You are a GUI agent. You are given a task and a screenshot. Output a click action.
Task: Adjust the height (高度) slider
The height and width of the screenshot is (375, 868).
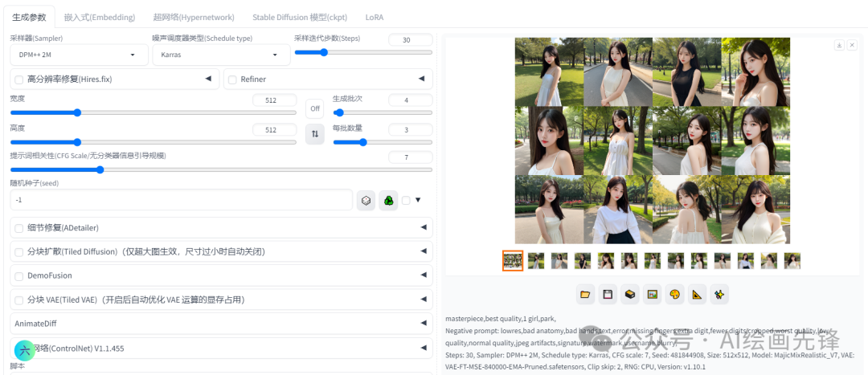(154, 142)
